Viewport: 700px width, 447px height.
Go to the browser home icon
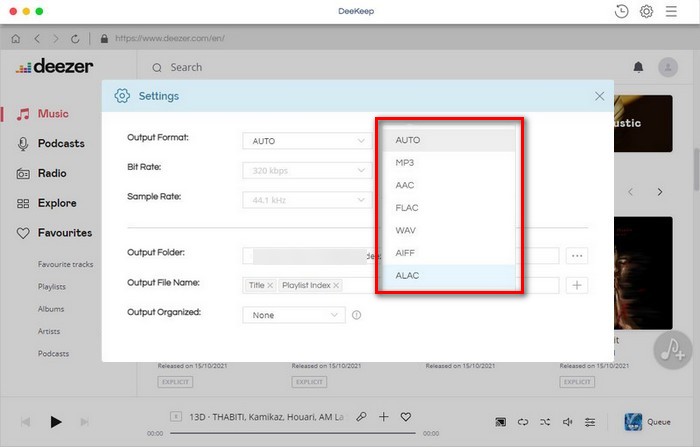[x=16, y=39]
